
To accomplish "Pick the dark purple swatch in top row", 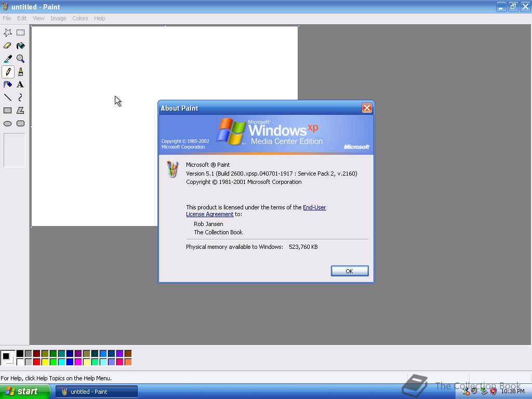I will tap(78, 354).
